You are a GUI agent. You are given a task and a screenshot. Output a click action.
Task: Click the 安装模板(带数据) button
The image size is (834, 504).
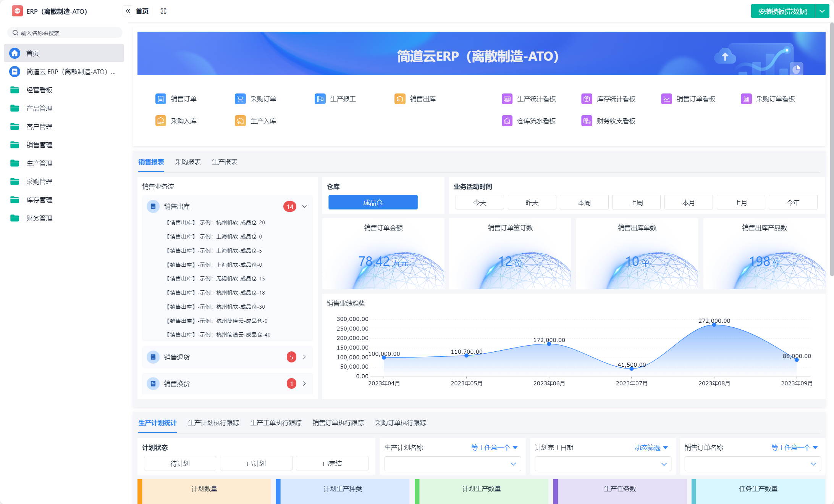tap(782, 11)
